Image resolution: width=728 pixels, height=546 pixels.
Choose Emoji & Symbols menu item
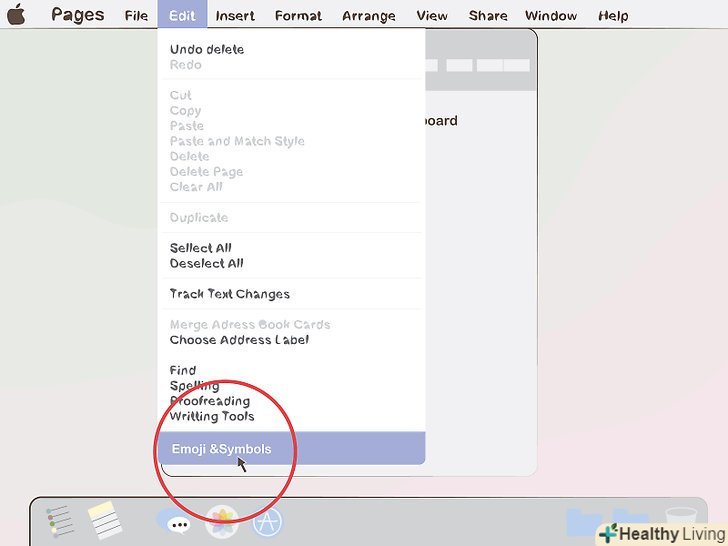click(x=291, y=448)
